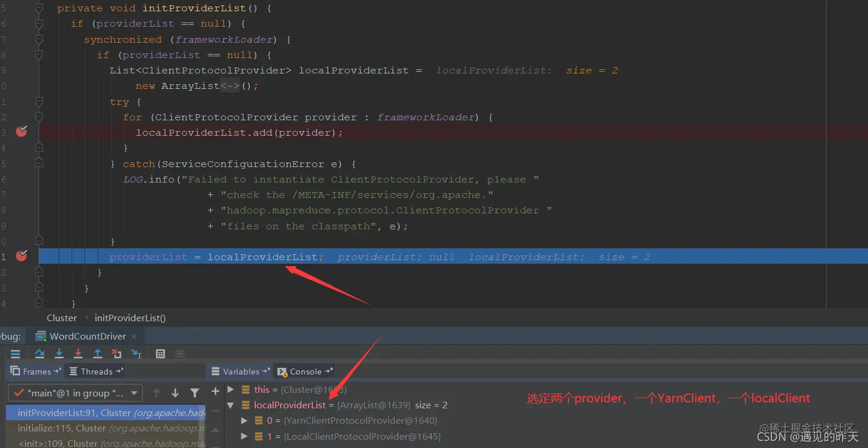This screenshot has width=868, height=448.
Task: Expand the folded ArrayList<~> diamond
Action: [x=230, y=86]
